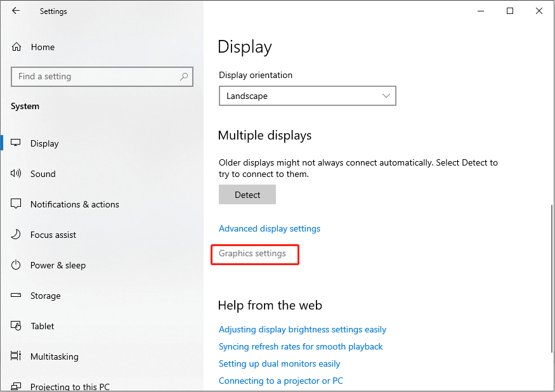Click the Notifications speech bubble icon
The image size is (555, 392).
tap(16, 204)
